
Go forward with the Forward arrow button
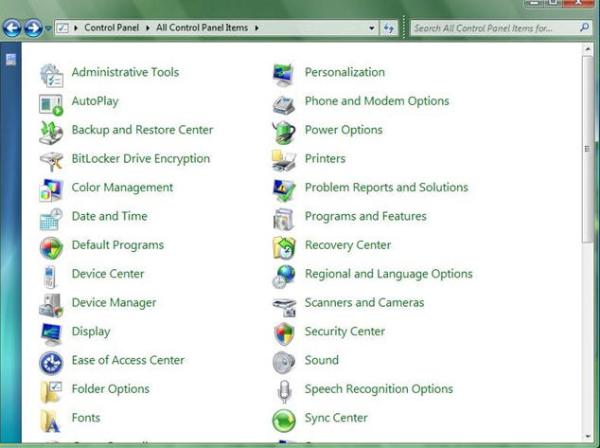(x=33, y=28)
